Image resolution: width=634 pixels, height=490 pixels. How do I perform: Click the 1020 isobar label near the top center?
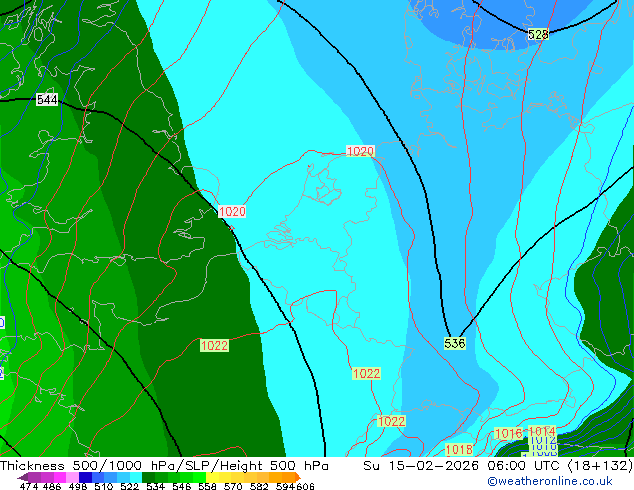[360, 151]
